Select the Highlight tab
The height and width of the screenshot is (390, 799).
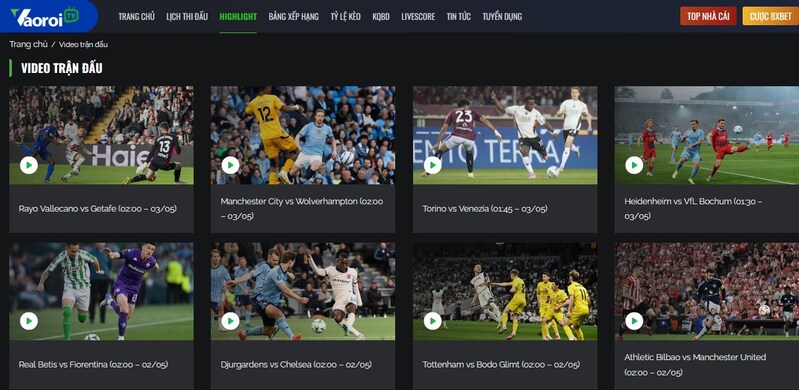click(x=238, y=16)
